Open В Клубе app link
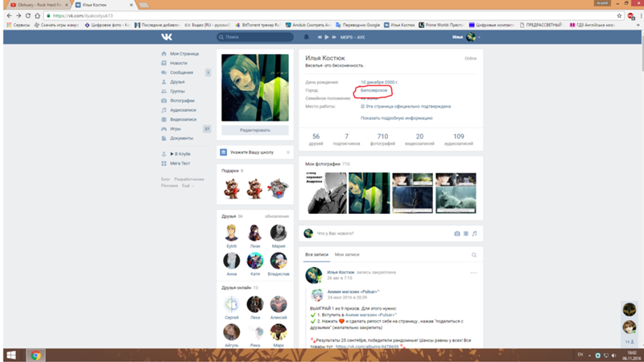 180,154
